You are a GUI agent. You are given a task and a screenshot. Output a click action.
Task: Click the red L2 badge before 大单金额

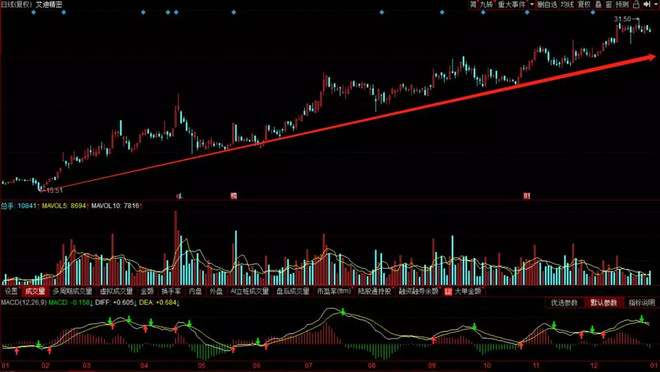point(448,291)
